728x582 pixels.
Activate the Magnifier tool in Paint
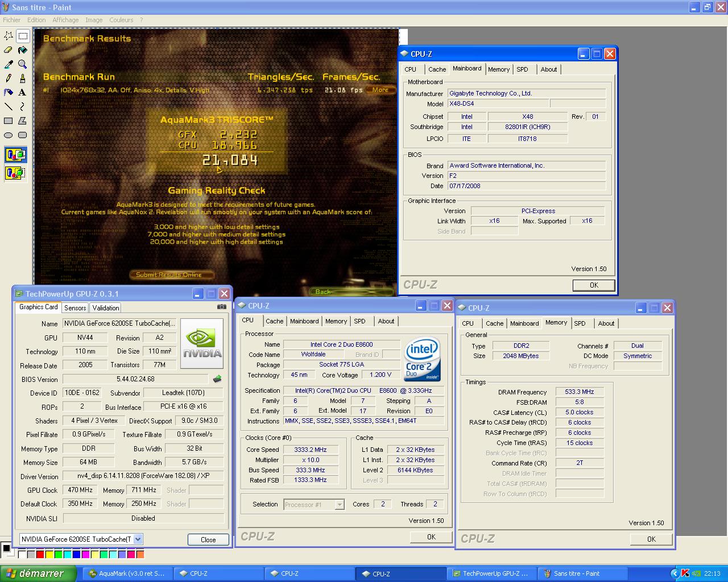[x=23, y=64]
